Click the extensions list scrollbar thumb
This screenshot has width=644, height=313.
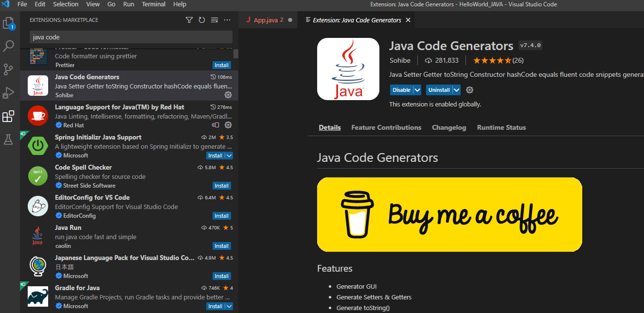(236, 53)
